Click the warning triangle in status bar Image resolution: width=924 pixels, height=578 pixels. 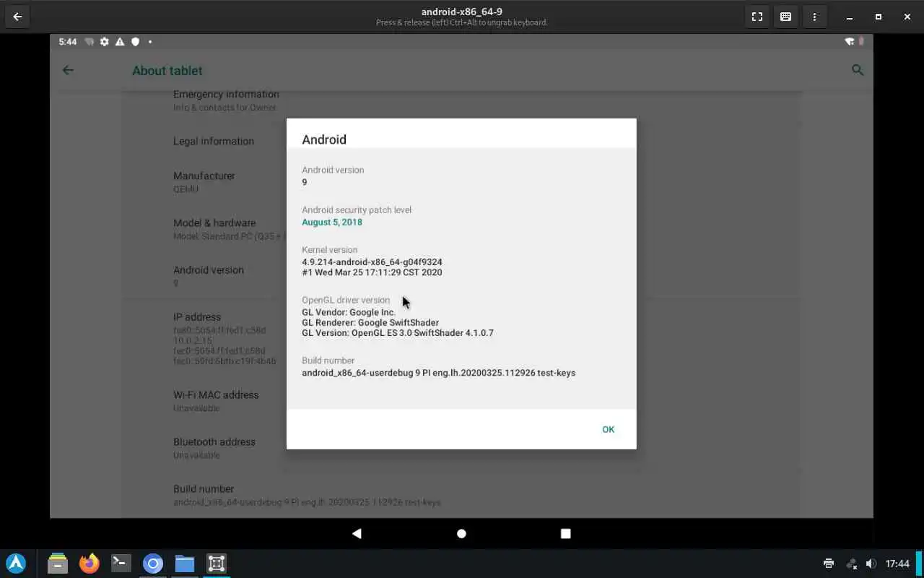coord(120,42)
